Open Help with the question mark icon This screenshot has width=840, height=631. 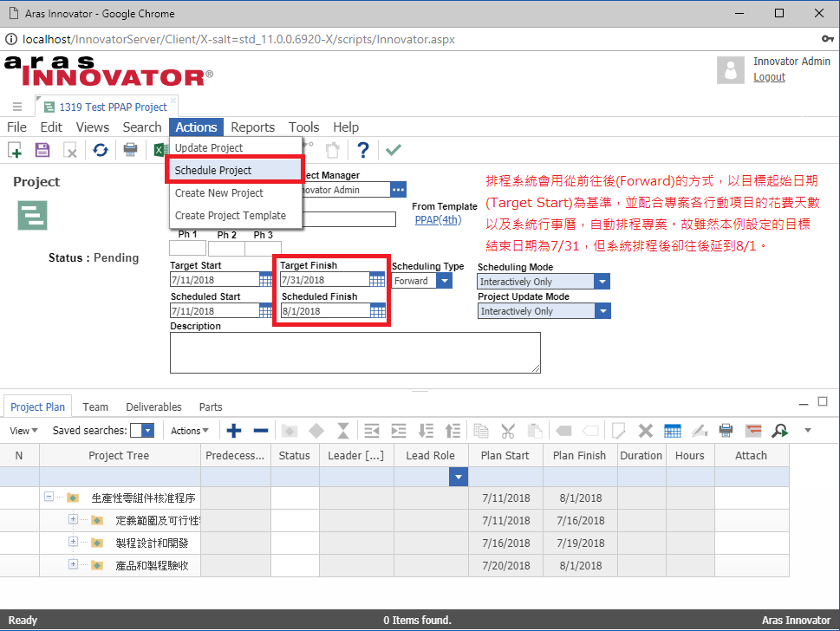click(x=363, y=150)
